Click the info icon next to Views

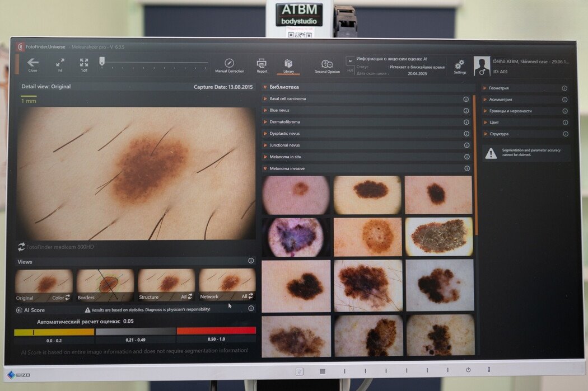[251, 261]
